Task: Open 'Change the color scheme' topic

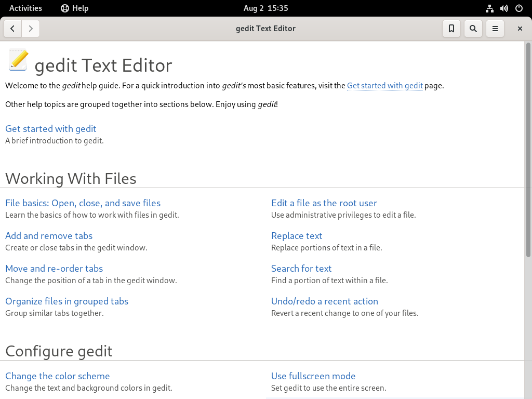Action: tap(57, 376)
